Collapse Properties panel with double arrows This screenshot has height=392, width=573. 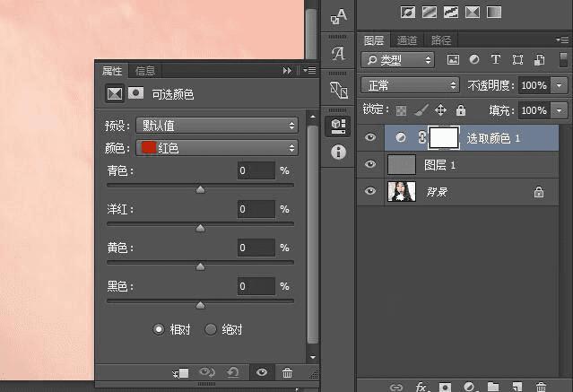click(x=287, y=70)
